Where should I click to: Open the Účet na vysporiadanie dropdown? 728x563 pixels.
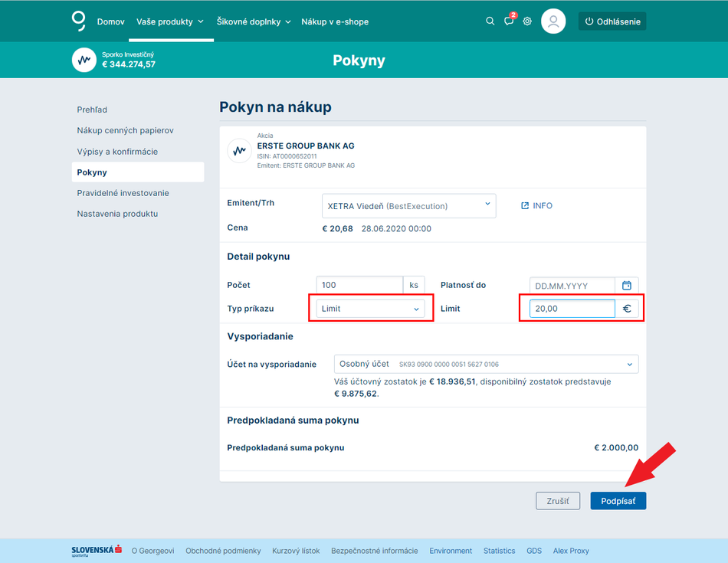[486, 365]
